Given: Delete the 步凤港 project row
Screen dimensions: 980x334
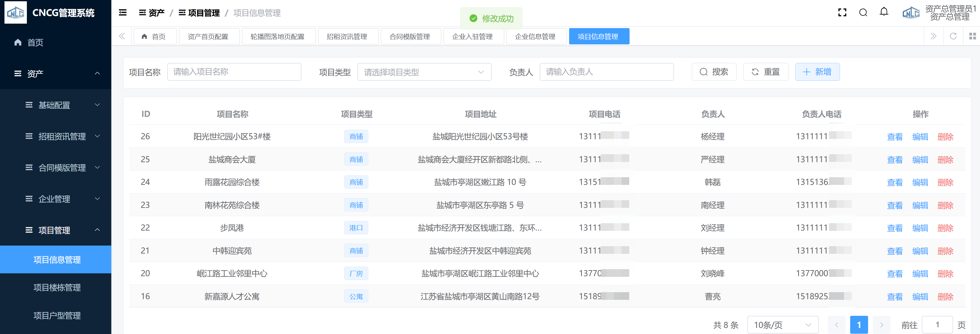Looking at the screenshot, I should pyautogui.click(x=945, y=228).
